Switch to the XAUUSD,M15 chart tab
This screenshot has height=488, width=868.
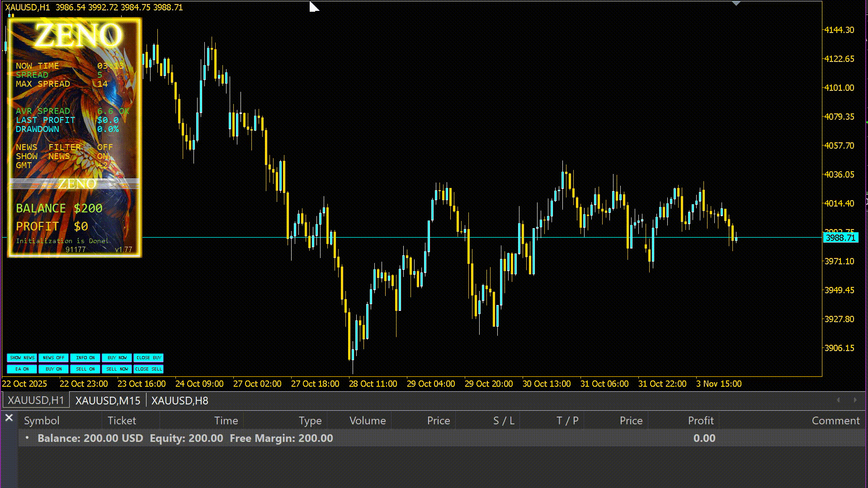pos(108,401)
